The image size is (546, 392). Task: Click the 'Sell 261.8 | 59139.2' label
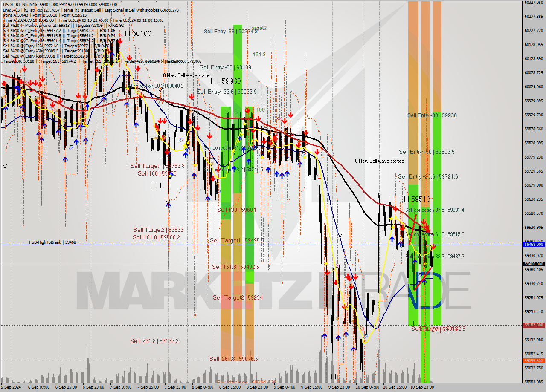(154, 341)
